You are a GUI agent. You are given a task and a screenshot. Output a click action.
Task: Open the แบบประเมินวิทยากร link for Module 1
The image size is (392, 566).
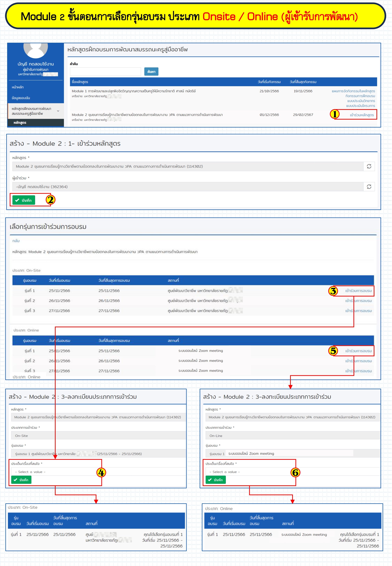tap(361, 101)
